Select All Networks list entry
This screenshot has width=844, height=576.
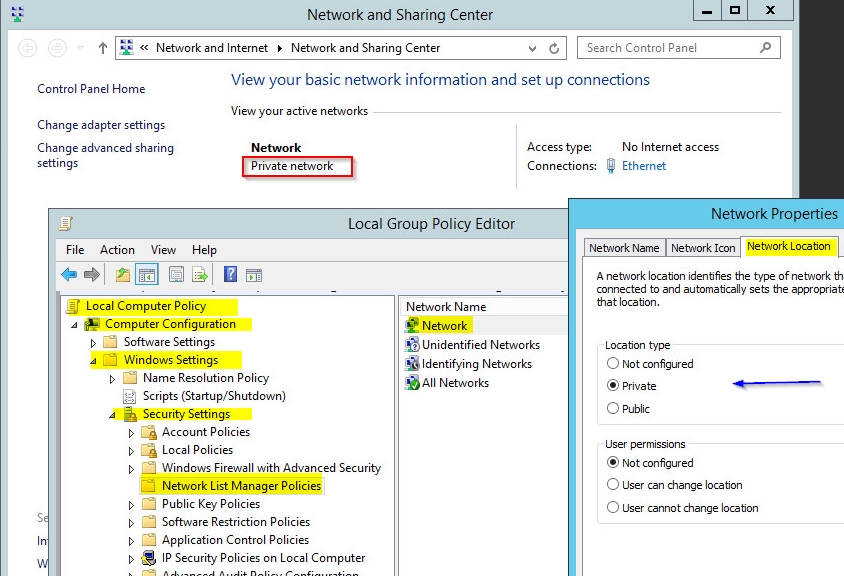(455, 383)
